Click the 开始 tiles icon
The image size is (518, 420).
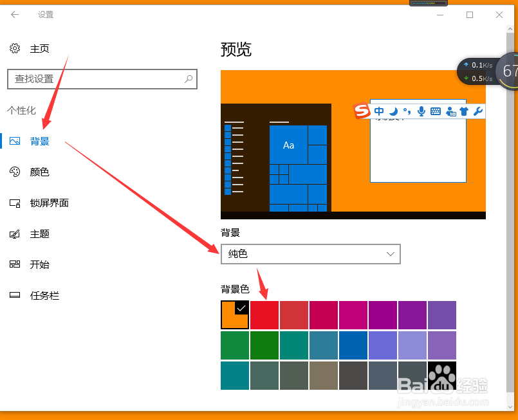(15, 264)
